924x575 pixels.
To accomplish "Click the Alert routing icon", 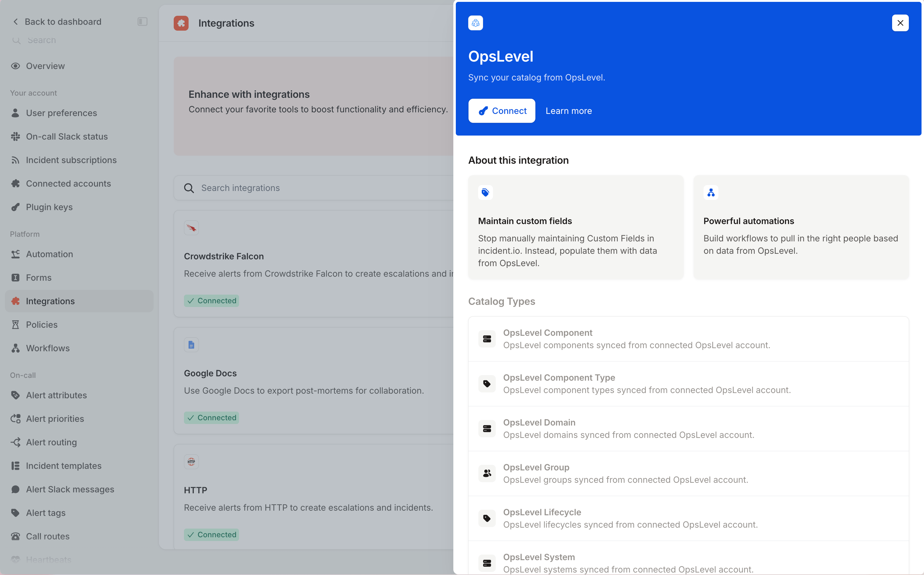I will point(15,442).
